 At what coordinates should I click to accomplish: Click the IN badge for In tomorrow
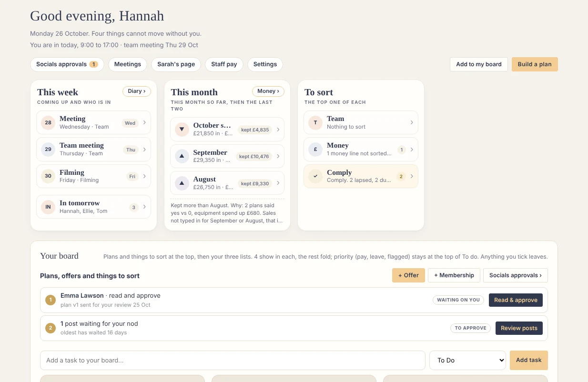tap(48, 207)
